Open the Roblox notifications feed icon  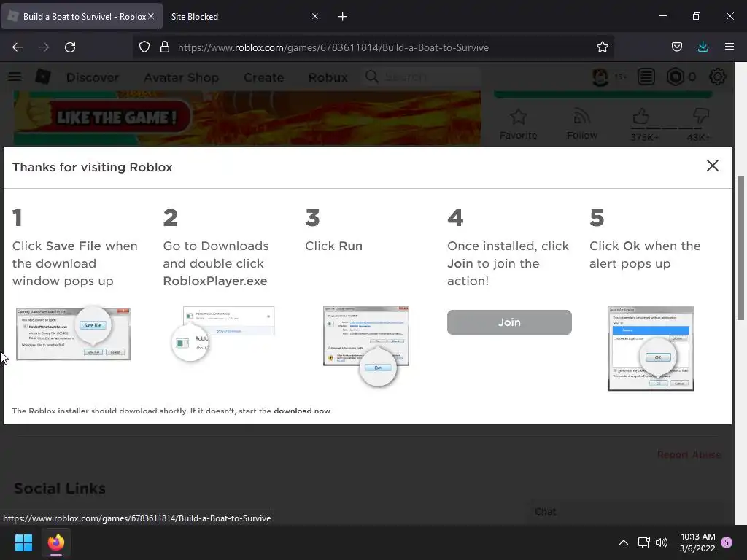click(x=646, y=77)
